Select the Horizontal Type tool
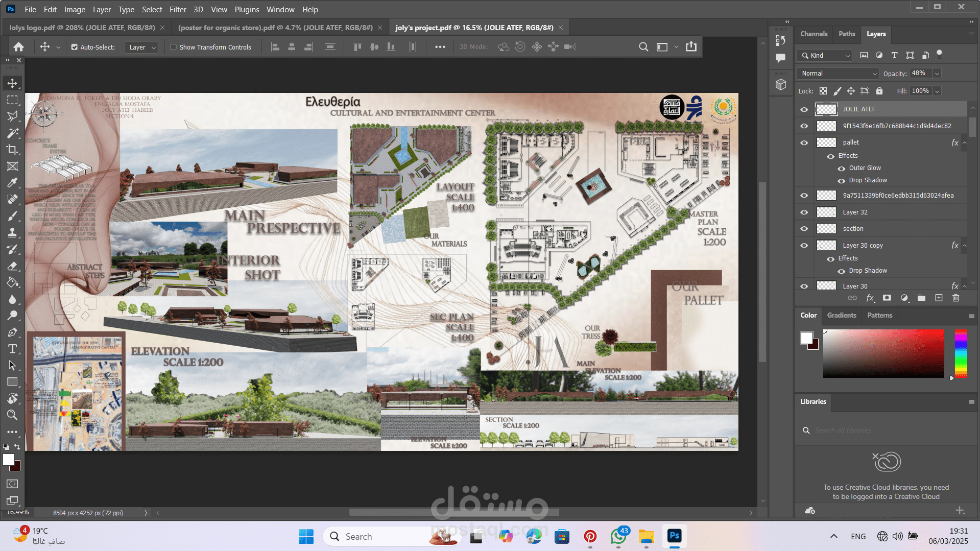Viewport: 980px width, 551px height. tap(12, 349)
